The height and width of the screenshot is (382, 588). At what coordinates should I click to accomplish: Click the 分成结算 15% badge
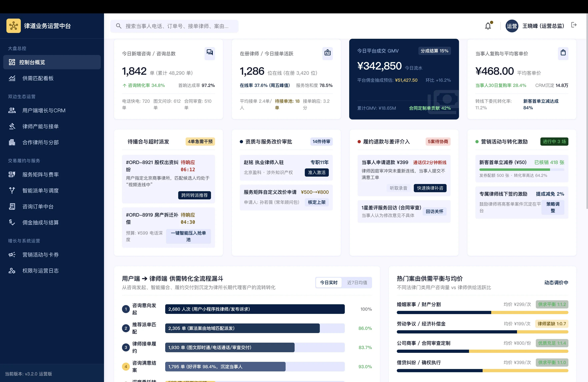(435, 51)
